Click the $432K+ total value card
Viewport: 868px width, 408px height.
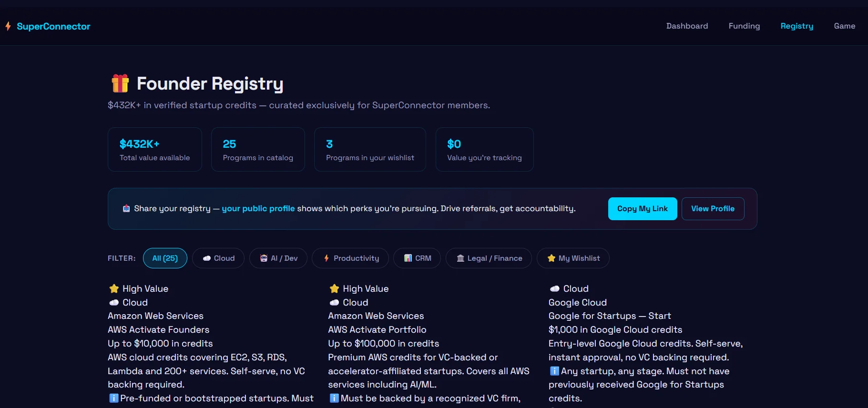[155, 149]
